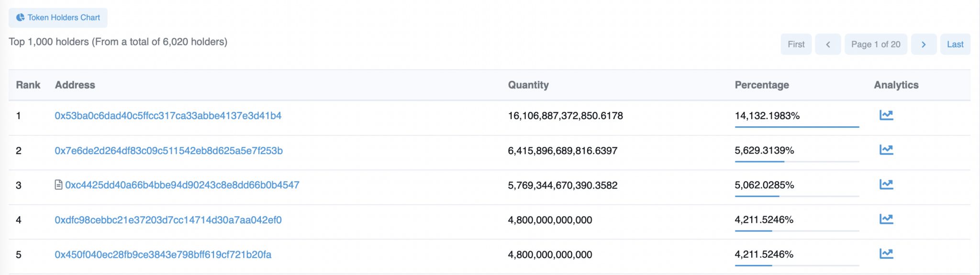Open analytics chart icon for rank 5 holder
This screenshot has width=980, height=275.
[886, 254]
